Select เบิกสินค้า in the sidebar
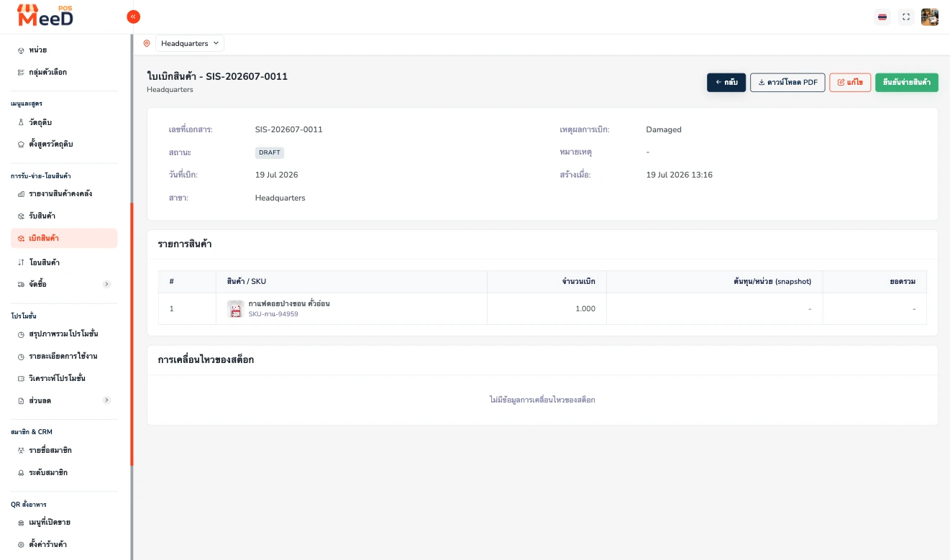This screenshot has height=560, width=950. 64,239
